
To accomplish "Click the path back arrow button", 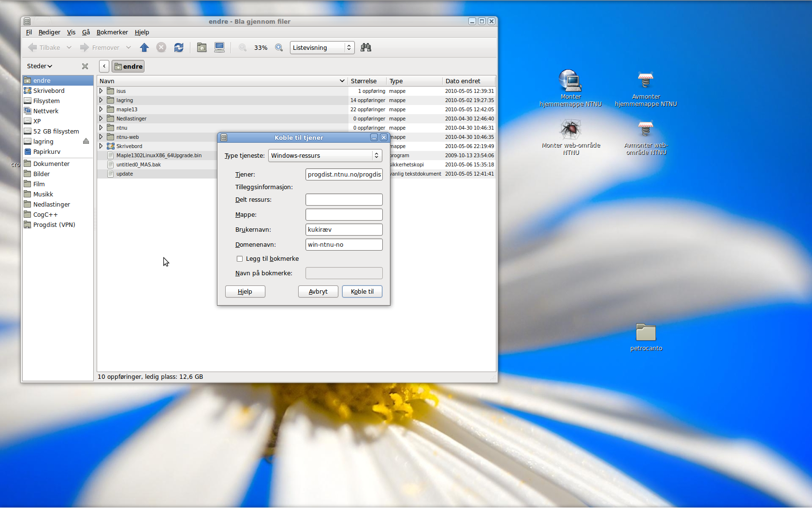I will (104, 66).
